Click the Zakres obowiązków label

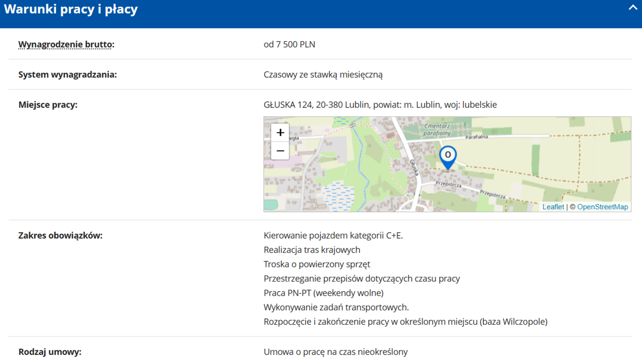pos(60,235)
